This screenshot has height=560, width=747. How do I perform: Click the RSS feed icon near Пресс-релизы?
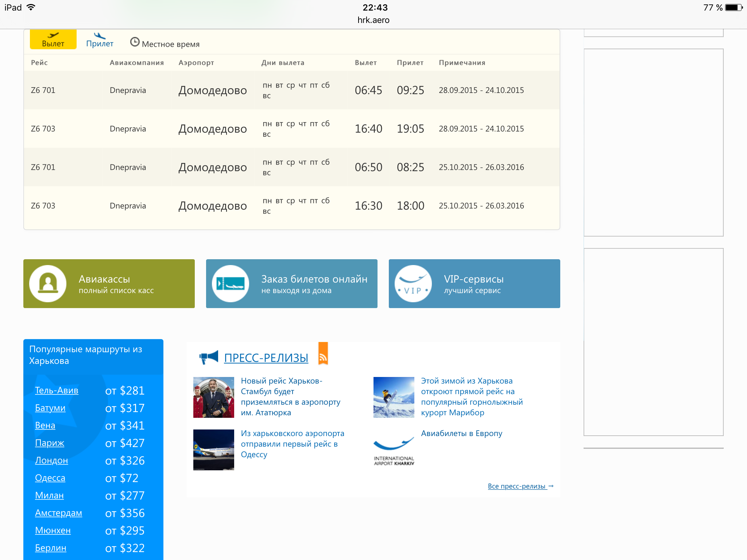[x=323, y=354]
